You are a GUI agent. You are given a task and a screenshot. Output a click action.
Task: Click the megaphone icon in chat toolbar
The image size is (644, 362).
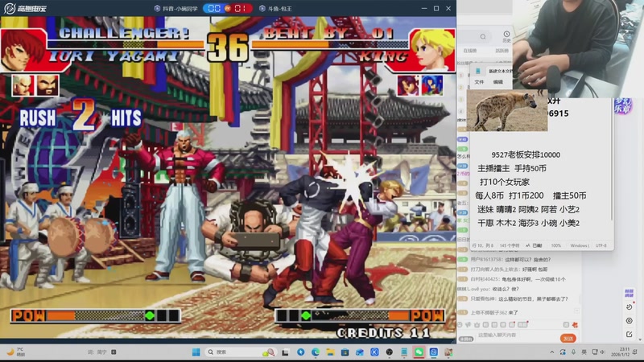point(469,325)
